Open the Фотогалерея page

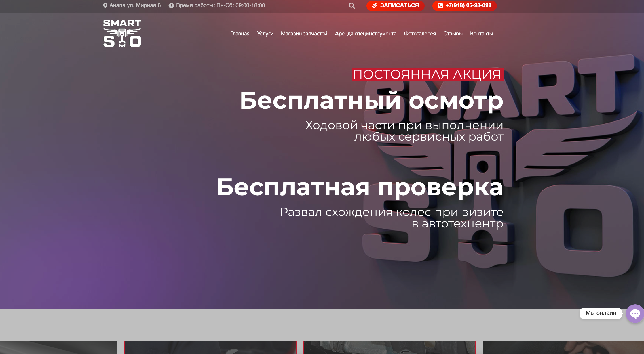tap(420, 34)
